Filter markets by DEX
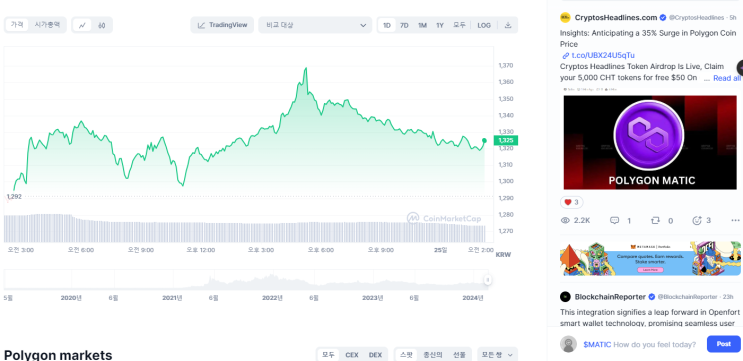This screenshot has width=743, height=361. point(375,355)
